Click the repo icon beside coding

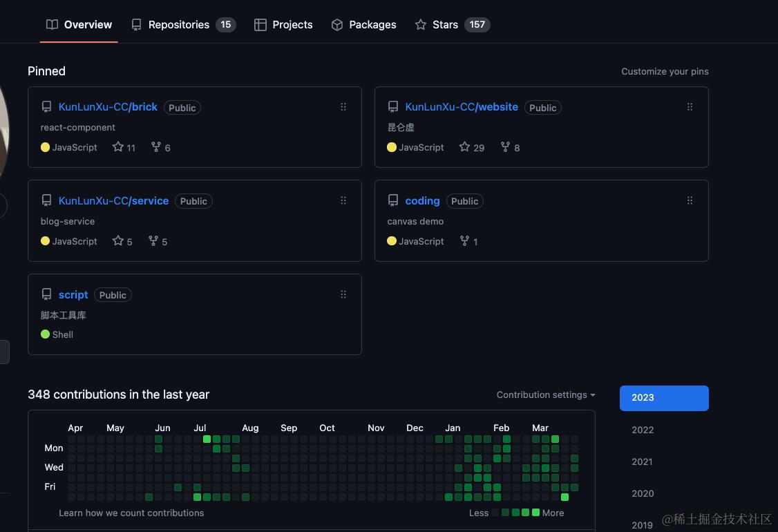point(393,200)
